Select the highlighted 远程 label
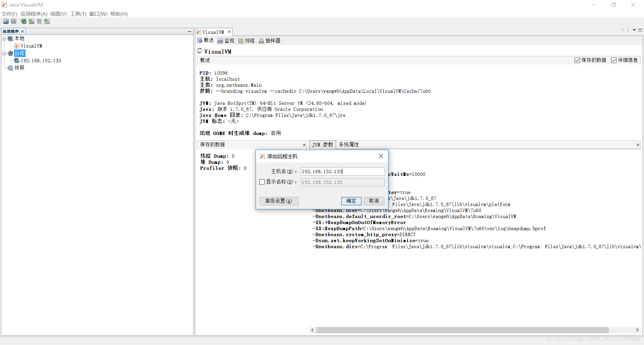 (19, 53)
